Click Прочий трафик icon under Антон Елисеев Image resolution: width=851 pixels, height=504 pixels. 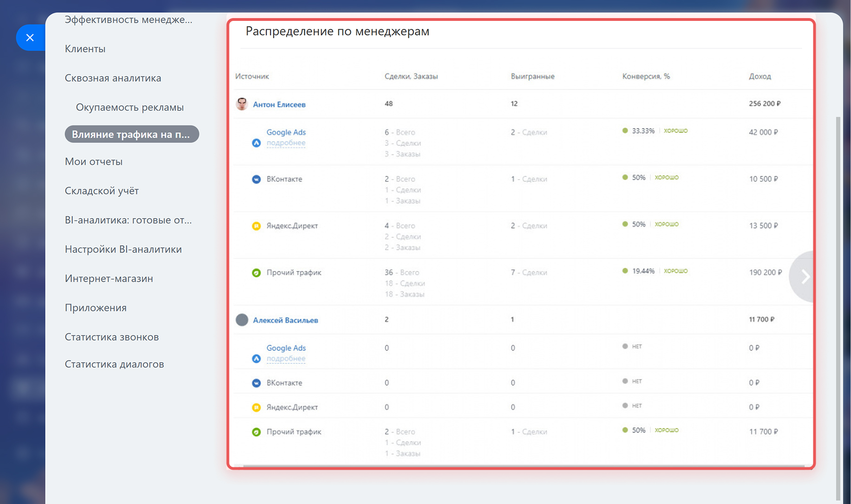(256, 273)
